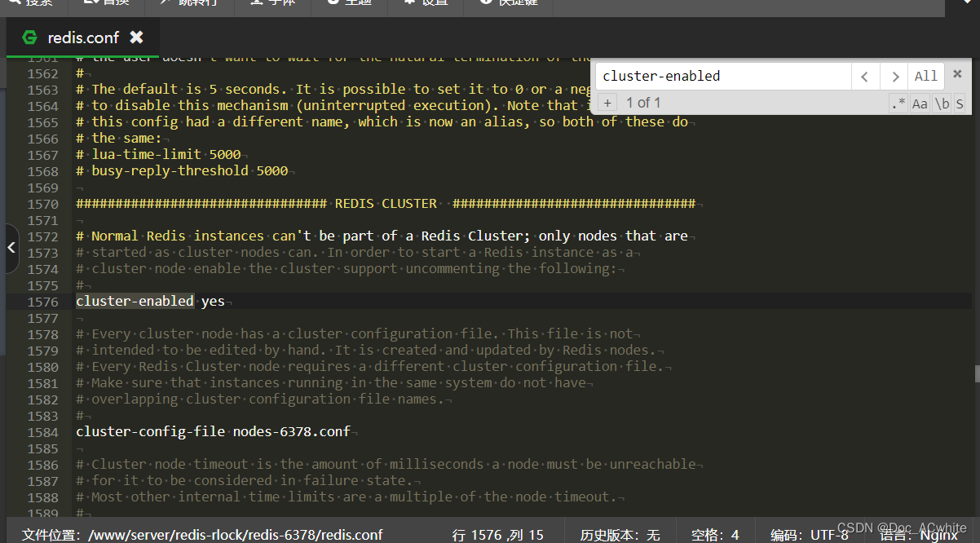The image size is (980, 543).
Task: Go to previous search match
Action: point(865,77)
